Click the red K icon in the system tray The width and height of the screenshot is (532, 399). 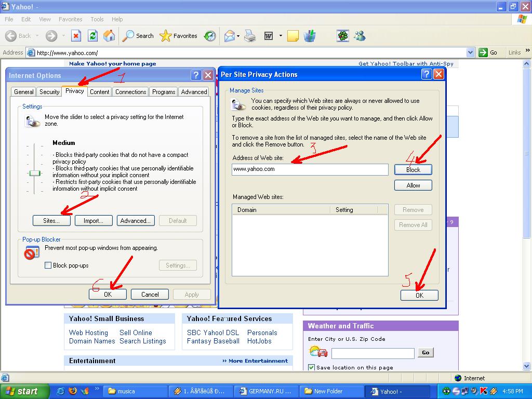tap(484, 391)
